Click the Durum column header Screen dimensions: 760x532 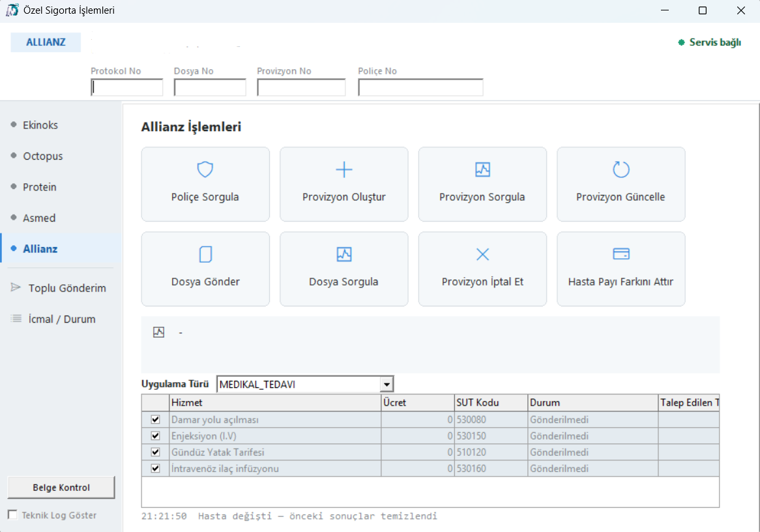click(x=592, y=402)
